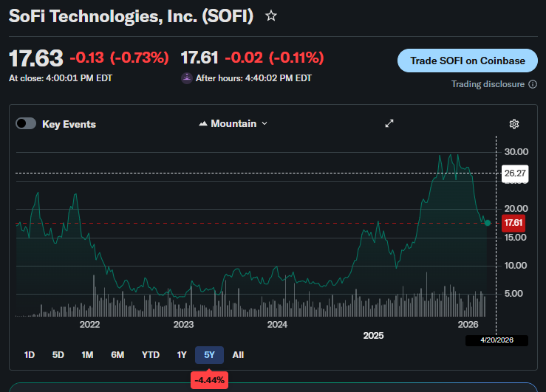Open the Trading disclosure link
The width and height of the screenshot is (546, 392).
pos(488,84)
